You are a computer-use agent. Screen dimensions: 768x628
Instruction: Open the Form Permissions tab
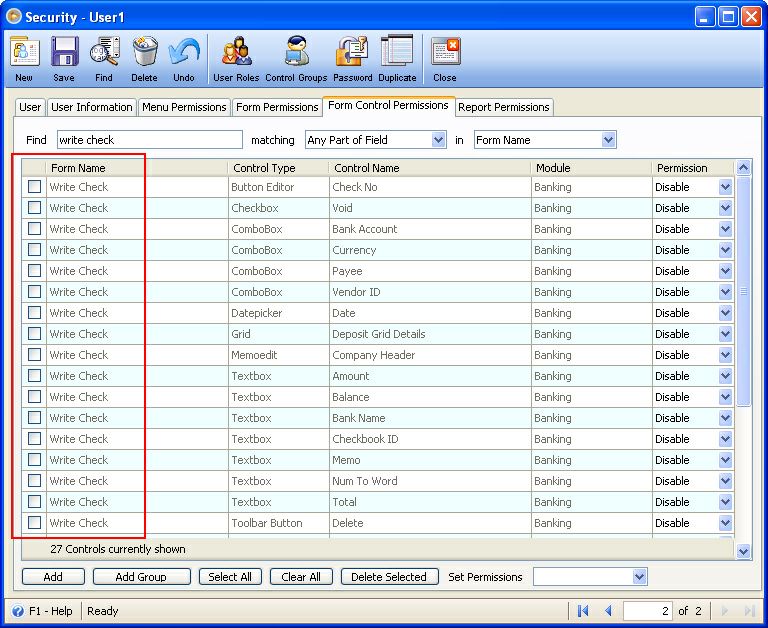pyautogui.click(x=277, y=107)
